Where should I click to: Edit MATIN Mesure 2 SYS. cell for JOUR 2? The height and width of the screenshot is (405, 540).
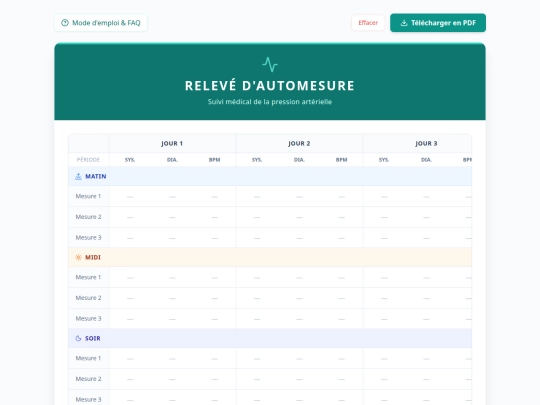[257, 217]
